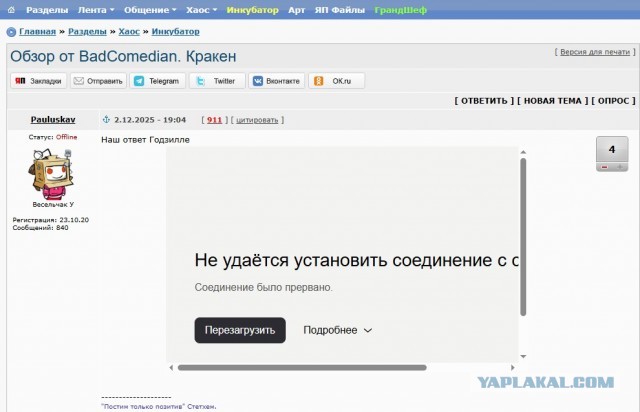
Task: Click the embedded frame's horizontal scrollbar thumb
Action: pos(302,367)
